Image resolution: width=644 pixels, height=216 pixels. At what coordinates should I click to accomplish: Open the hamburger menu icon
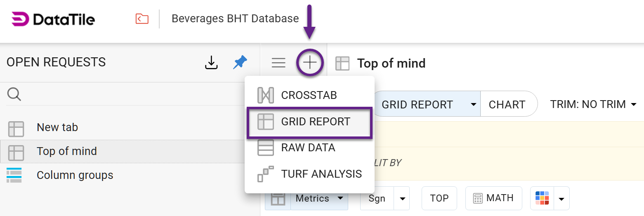point(278,63)
